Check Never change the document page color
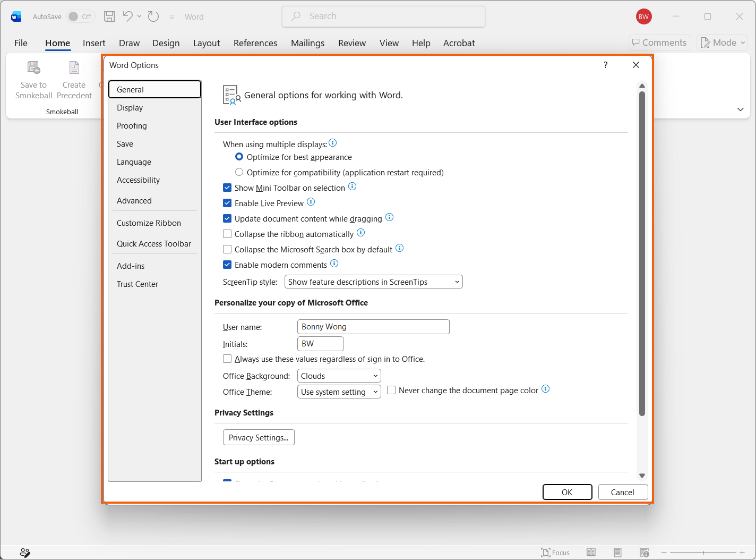Image resolution: width=756 pixels, height=560 pixels. (391, 390)
